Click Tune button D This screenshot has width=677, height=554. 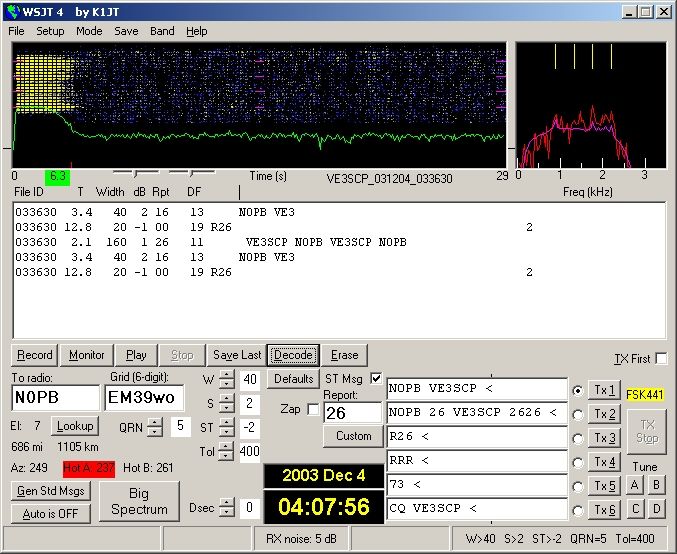(x=656, y=509)
